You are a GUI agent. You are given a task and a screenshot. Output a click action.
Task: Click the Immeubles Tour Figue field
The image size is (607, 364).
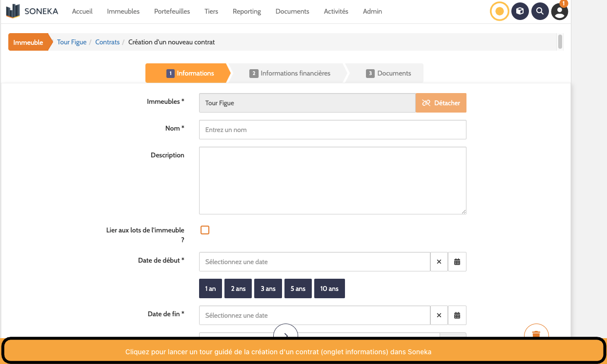(307, 103)
